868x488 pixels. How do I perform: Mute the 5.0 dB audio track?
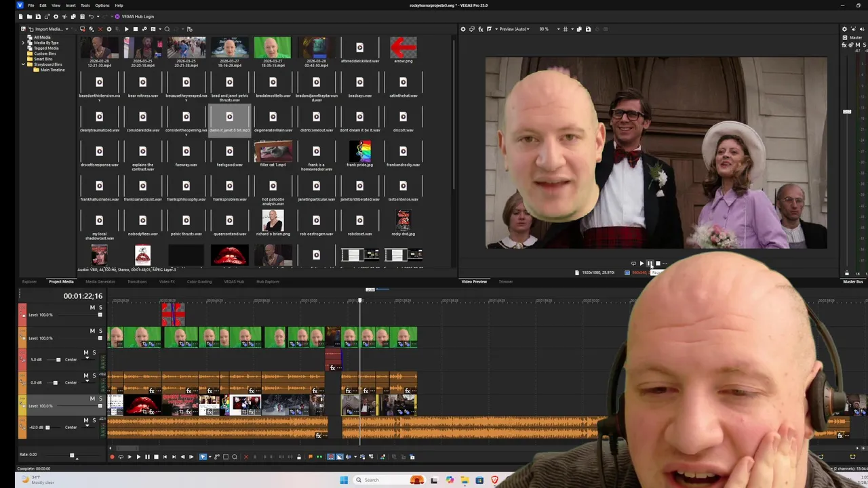pyautogui.click(x=86, y=352)
